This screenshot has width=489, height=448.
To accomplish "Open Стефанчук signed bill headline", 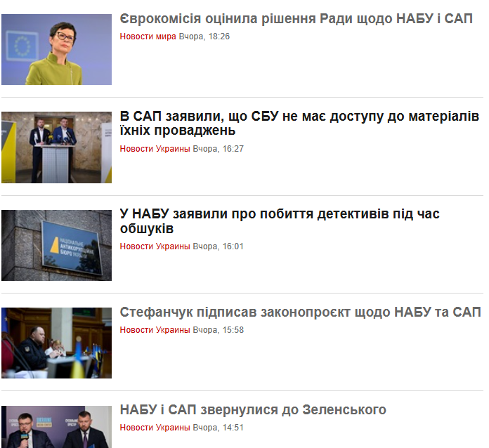I will click(300, 312).
